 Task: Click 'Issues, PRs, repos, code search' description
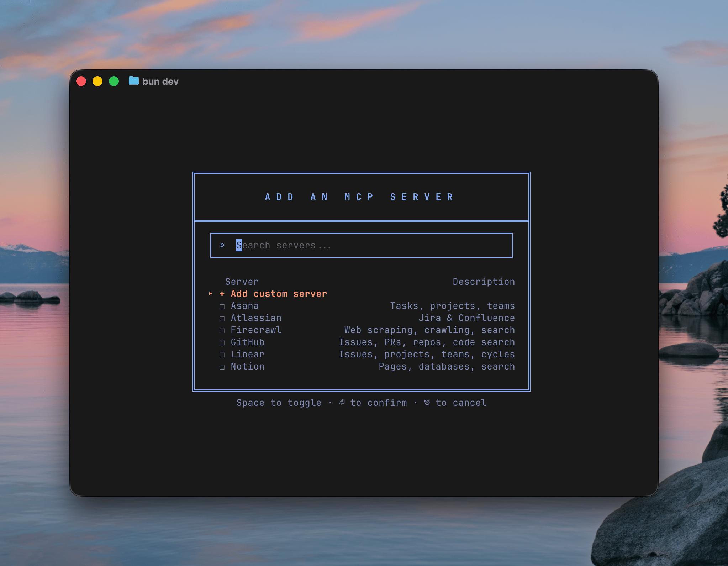point(427,342)
